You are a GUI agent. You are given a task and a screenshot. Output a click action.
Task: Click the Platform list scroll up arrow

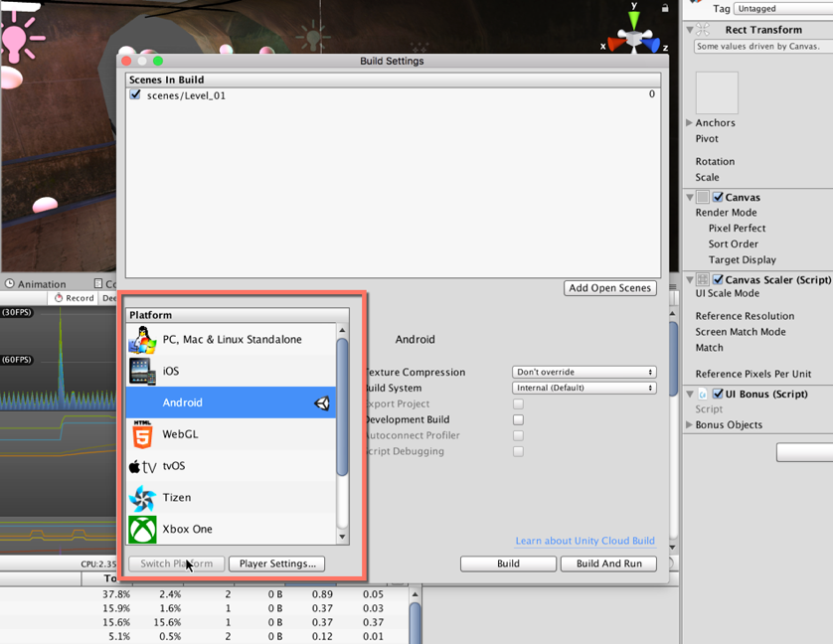343,330
